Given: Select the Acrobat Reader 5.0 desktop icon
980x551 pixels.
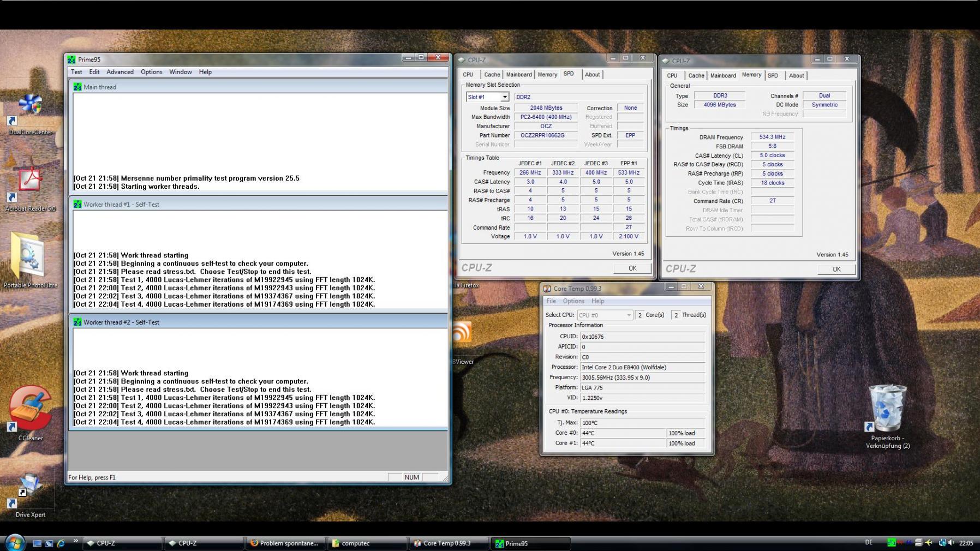Looking at the screenshot, I should (31, 187).
